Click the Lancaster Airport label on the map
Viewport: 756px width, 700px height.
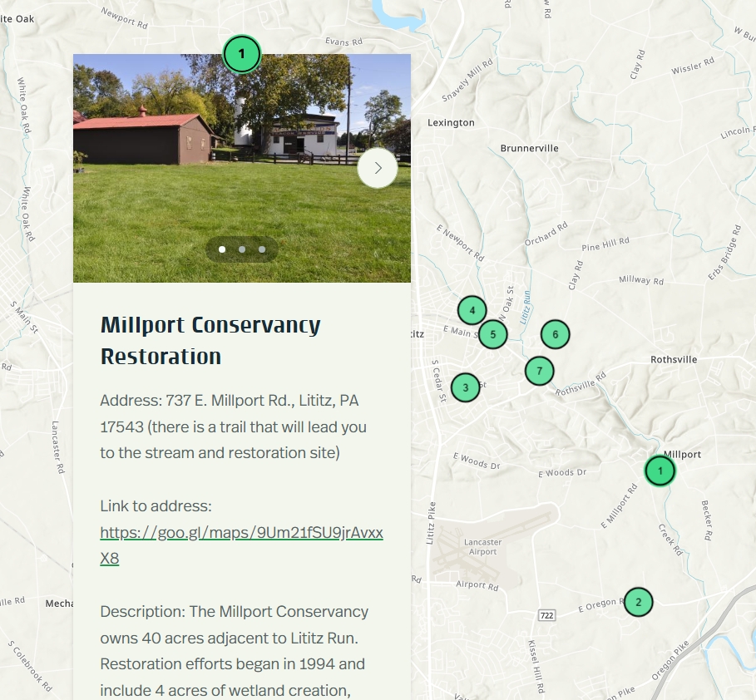(x=482, y=547)
